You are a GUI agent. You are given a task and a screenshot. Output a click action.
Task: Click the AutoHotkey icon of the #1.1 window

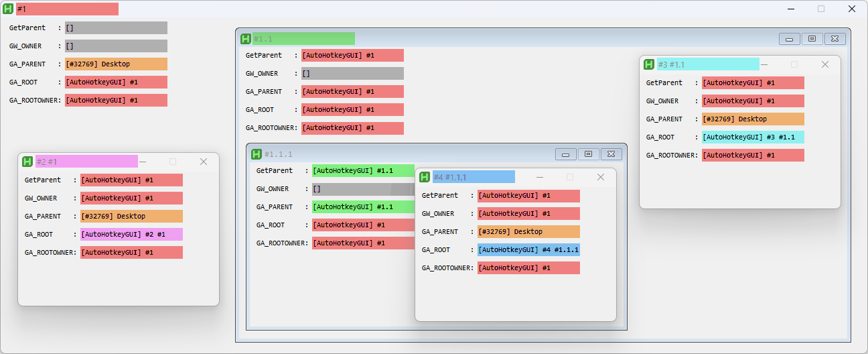pyautogui.click(x=246, y=39)
